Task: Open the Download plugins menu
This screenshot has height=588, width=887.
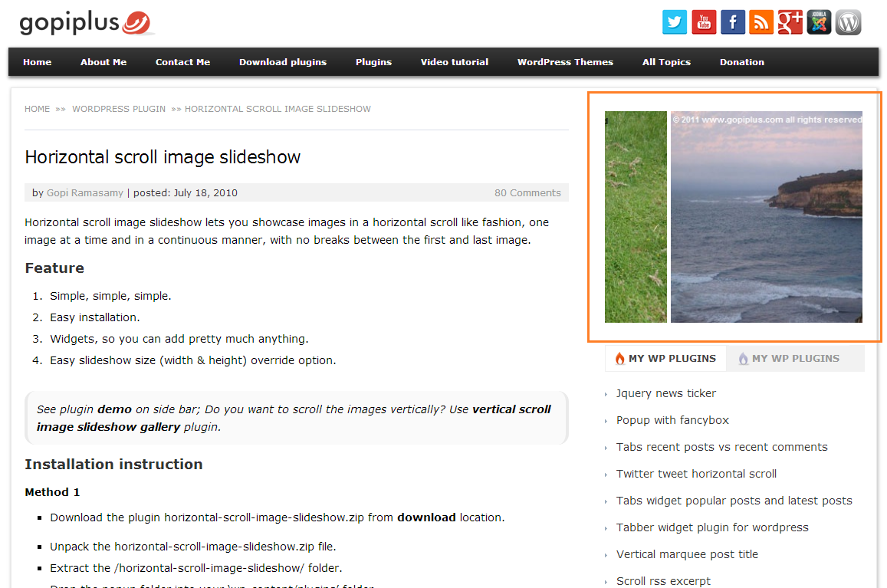Action: pyautogui.click(x=283, y=62)
